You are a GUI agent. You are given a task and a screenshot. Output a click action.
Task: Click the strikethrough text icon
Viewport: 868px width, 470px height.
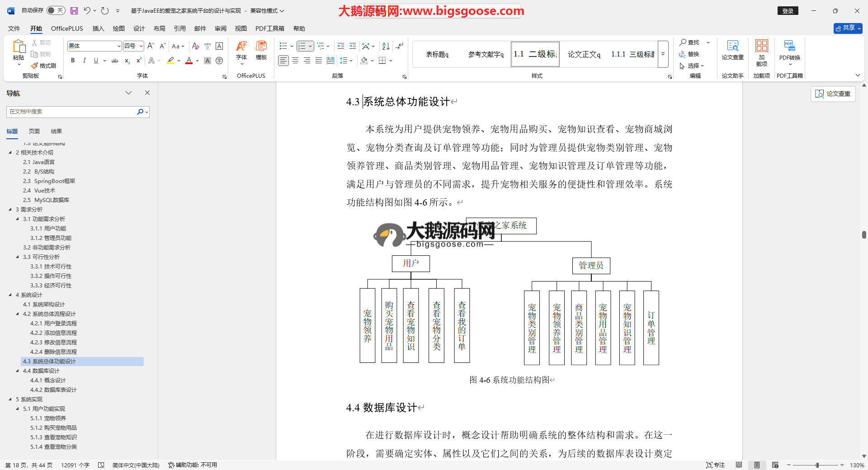(115, 61)
